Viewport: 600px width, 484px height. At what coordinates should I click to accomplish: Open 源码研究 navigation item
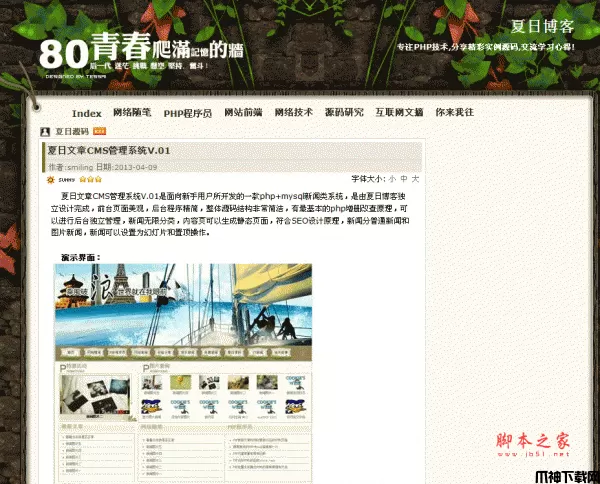(344, 112)
